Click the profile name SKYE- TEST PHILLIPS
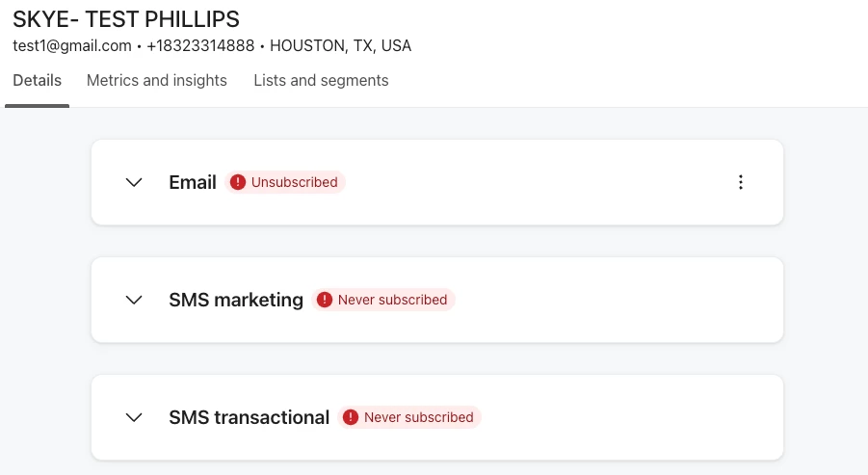The width and height of the screenshot is (868, 475). tap(126, 19)
